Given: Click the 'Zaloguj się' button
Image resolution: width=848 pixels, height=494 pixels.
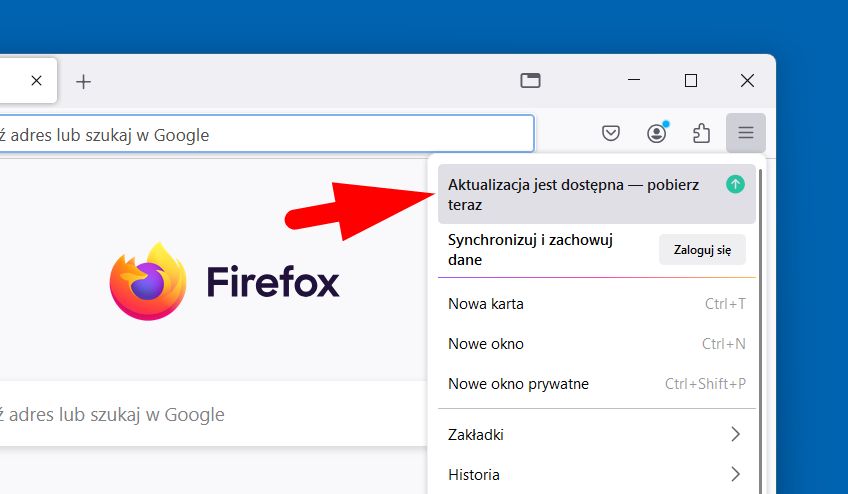Looking at the screenshot, I should click(702, 249).
